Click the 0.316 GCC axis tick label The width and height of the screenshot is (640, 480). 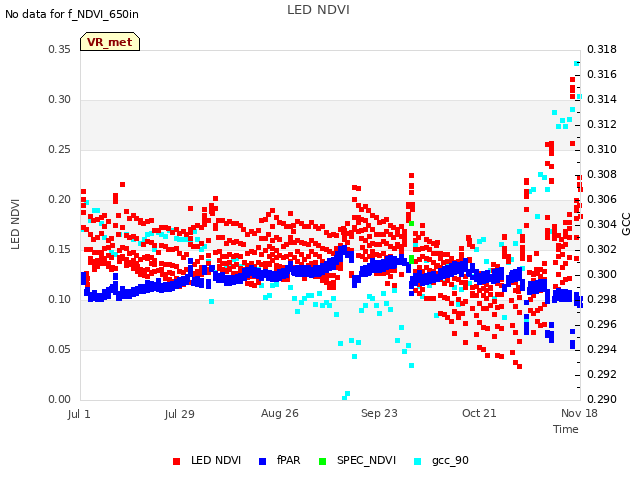602,74
